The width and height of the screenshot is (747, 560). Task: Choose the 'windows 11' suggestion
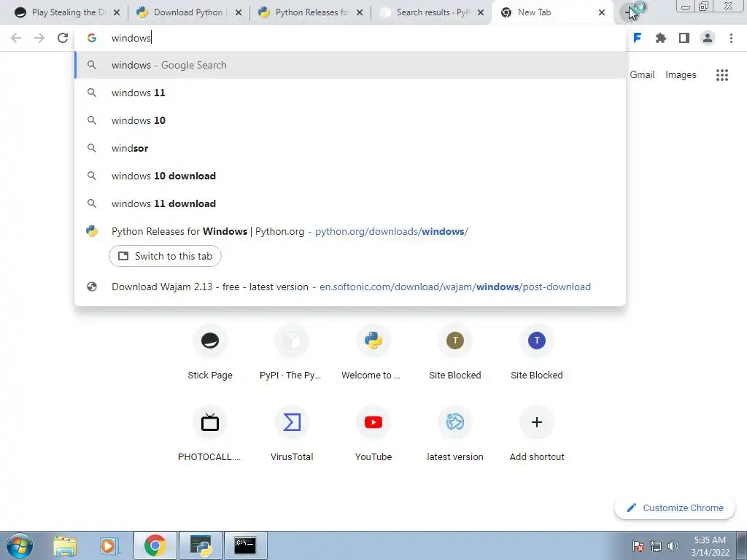350,93
